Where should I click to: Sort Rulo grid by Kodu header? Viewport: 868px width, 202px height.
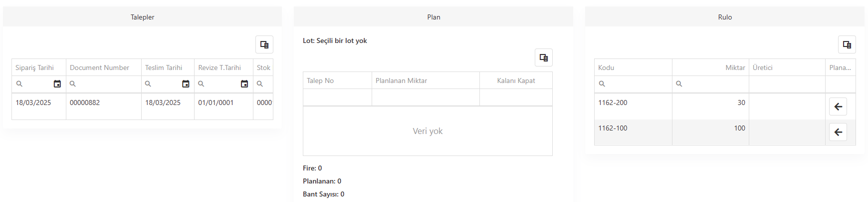tap(633, 67)
